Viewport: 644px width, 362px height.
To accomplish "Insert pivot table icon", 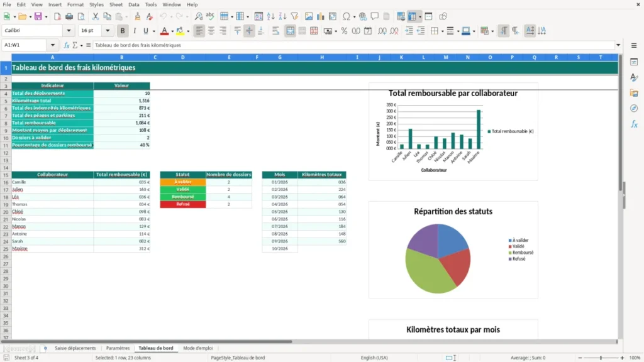I will [x=333, y=16].
